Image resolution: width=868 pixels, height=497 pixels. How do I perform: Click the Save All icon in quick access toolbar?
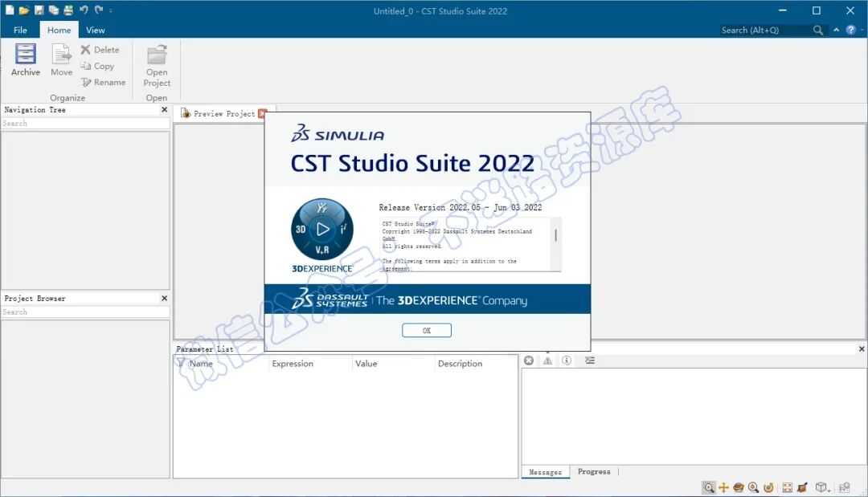click(x=53, y=10)
